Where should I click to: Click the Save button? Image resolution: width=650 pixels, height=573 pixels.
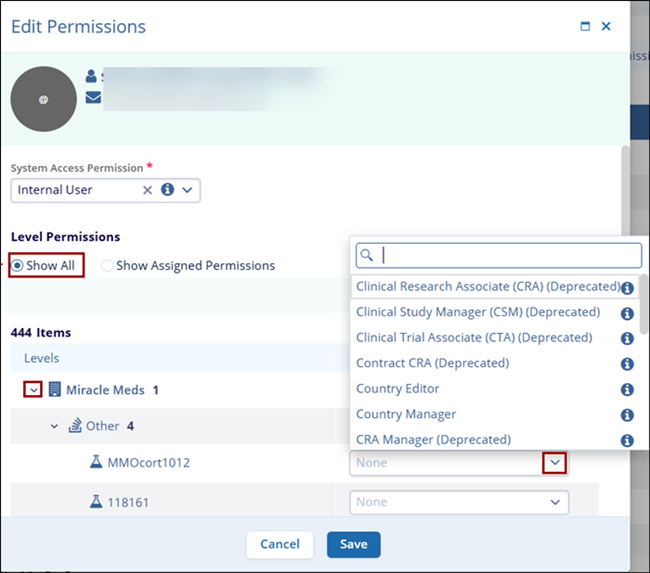click(353, 544)
